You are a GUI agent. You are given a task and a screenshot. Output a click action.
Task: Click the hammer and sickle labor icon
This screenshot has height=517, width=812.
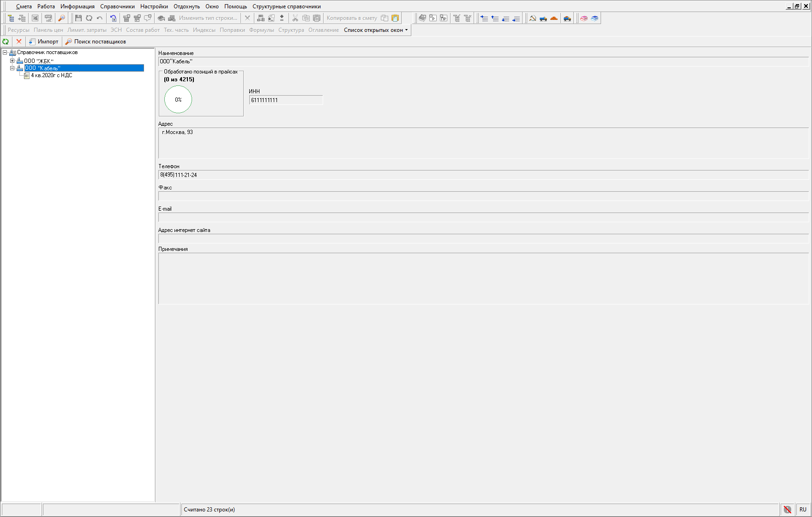tap(533, 18)
